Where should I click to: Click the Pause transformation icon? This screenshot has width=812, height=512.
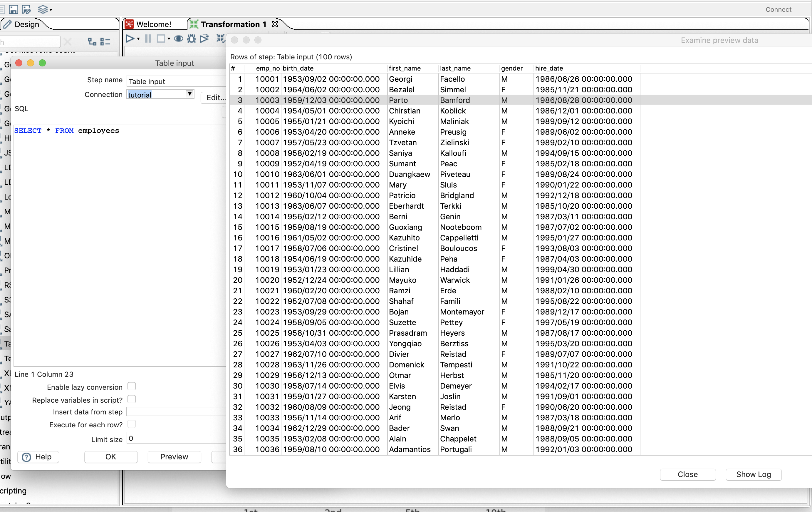tap(148, 39)
